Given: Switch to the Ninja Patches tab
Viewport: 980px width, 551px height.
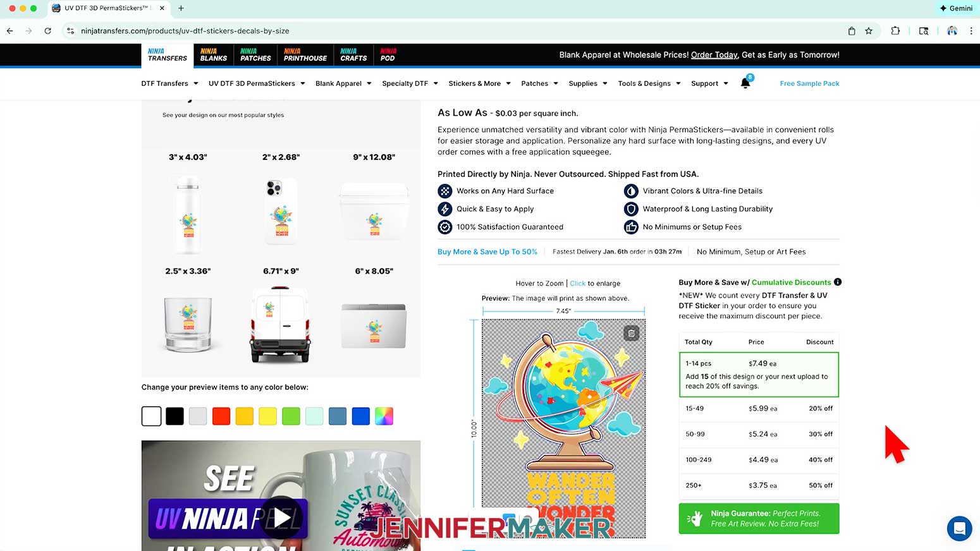Looking at the screenshot, I should (x=255, y=55).
